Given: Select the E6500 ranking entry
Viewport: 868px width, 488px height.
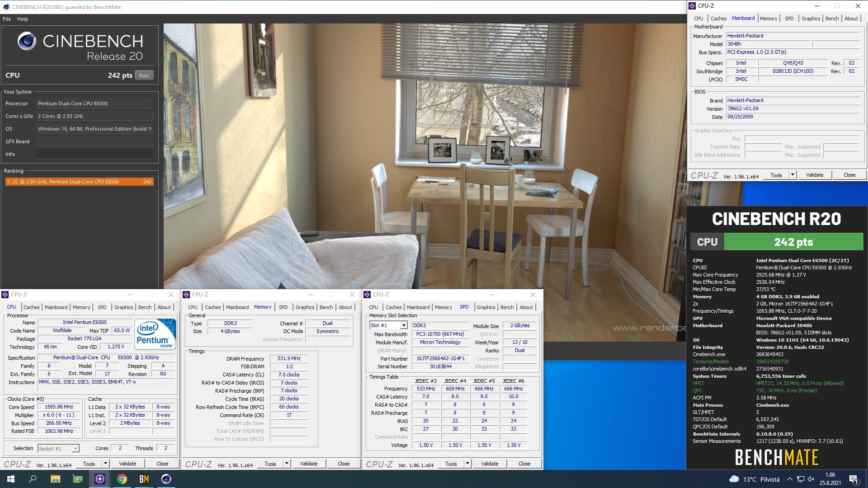Looking at the screenshot, I should tap(80, 182).
